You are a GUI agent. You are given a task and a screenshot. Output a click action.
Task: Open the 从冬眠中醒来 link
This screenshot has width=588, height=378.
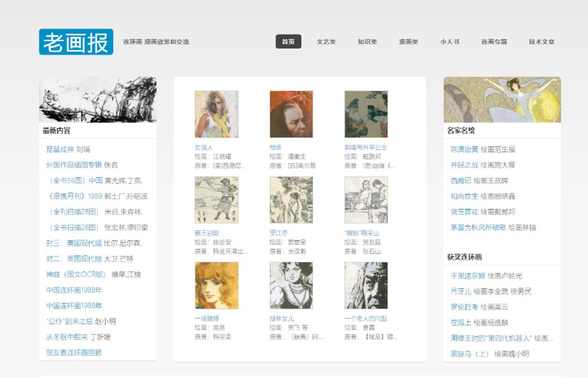pos(67,337)
